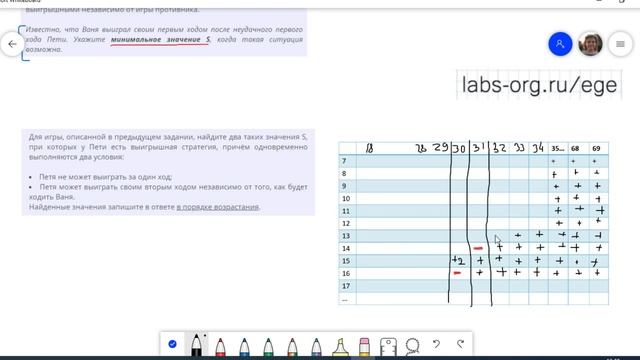This screenshot has height=360, width=640.
Task: Select row label '13' in the table
Action: click(x=346, y=236)
